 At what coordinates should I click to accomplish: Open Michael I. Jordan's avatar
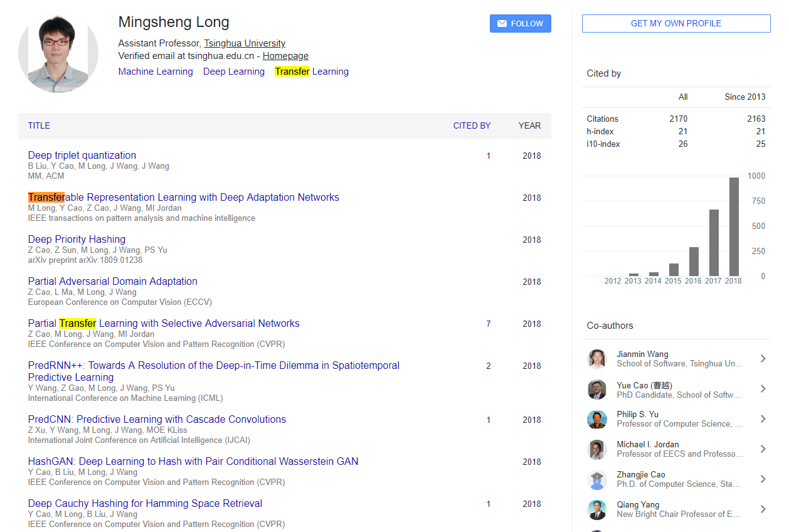pyautogui.click(x=596, y=449)
